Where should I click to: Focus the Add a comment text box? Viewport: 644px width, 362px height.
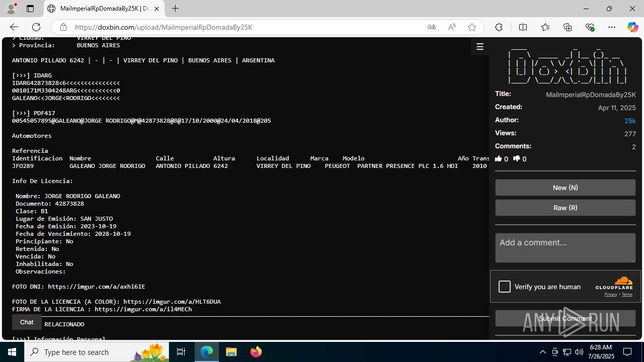click(566, 248)
